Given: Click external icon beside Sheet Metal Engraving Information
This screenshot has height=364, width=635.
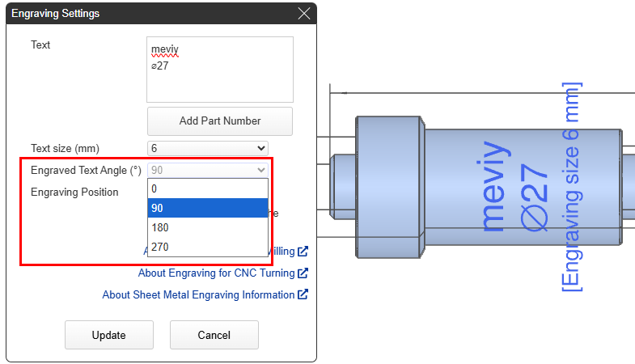Looking at the screenshot, I should click(x=303, y=295).
